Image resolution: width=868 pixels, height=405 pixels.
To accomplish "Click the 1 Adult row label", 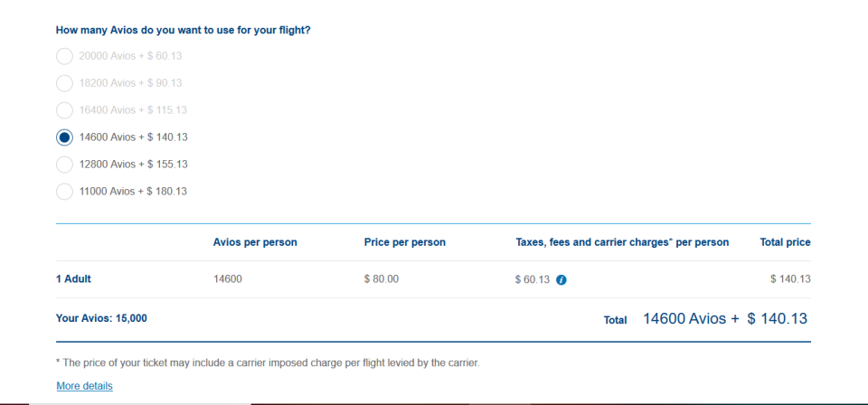I will click(73, 278).
